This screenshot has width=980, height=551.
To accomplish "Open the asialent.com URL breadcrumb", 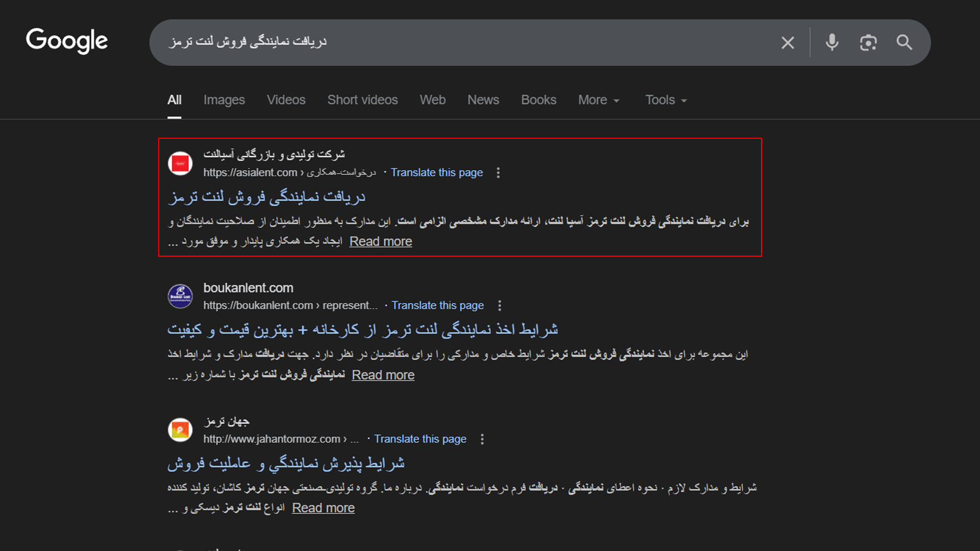I will pyautogui.click(x=289, y=172).
